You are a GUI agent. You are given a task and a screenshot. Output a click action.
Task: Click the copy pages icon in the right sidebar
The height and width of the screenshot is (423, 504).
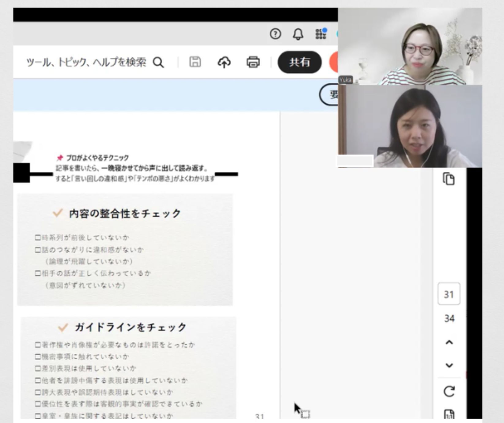tap(449, 179)
